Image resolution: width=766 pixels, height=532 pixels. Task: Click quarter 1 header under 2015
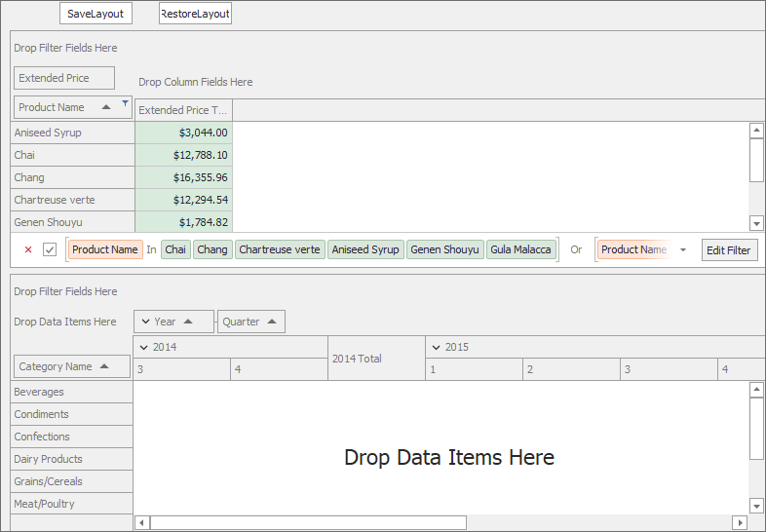[474, 370]
